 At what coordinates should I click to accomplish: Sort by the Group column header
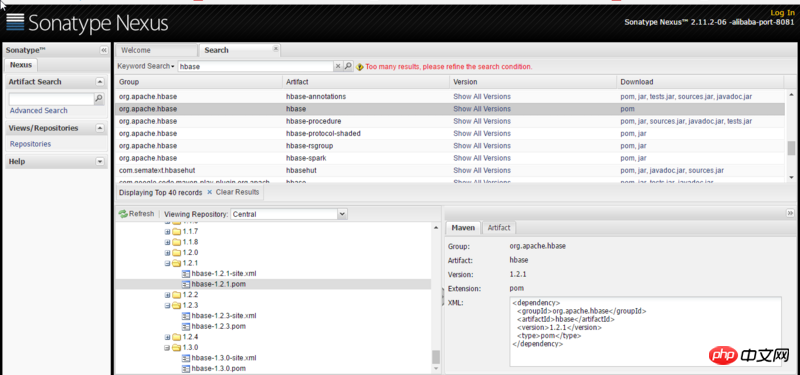199,82
